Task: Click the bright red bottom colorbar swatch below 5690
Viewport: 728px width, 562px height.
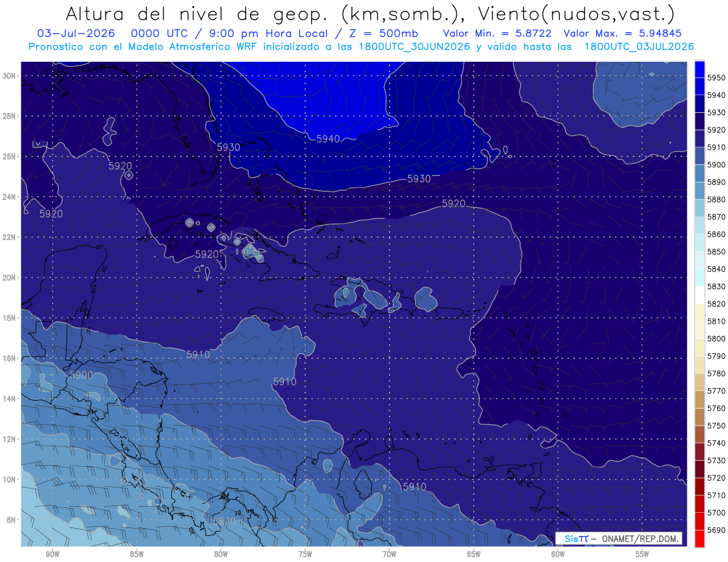Action: pos(699,538)
